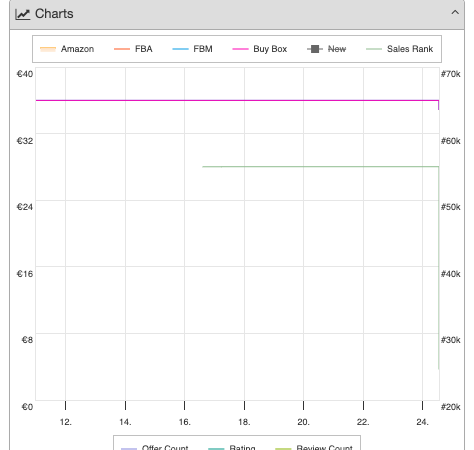474x450 pixels.
Task: Toggle the FBA series in legend
Action: click(x=133, y=49)
